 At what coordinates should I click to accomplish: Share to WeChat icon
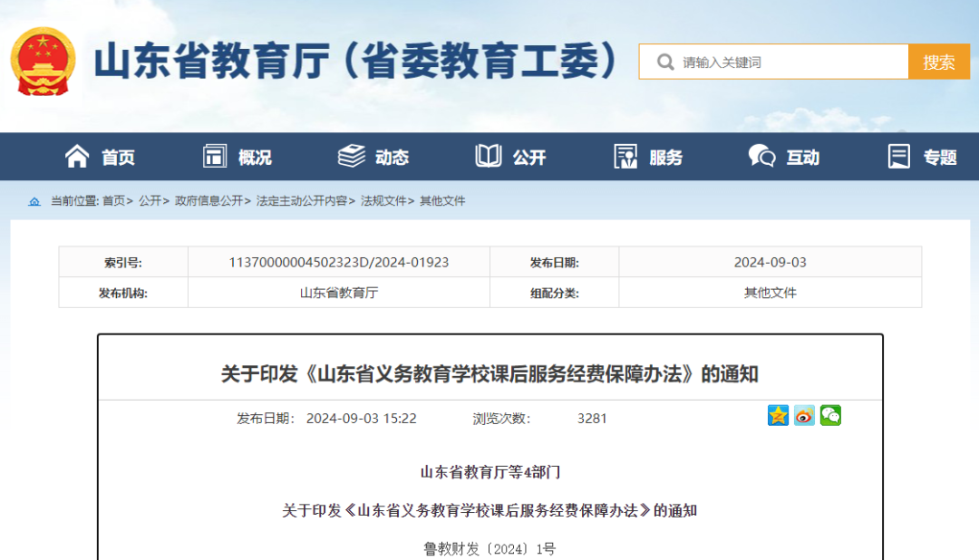830,416
